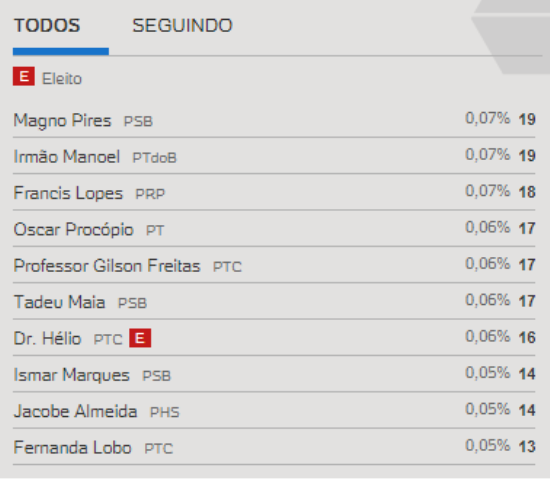Screen dimensions: 550x480
Task: Open Fernanda Lobo candidate entry
Action: [x=73, y=448]
